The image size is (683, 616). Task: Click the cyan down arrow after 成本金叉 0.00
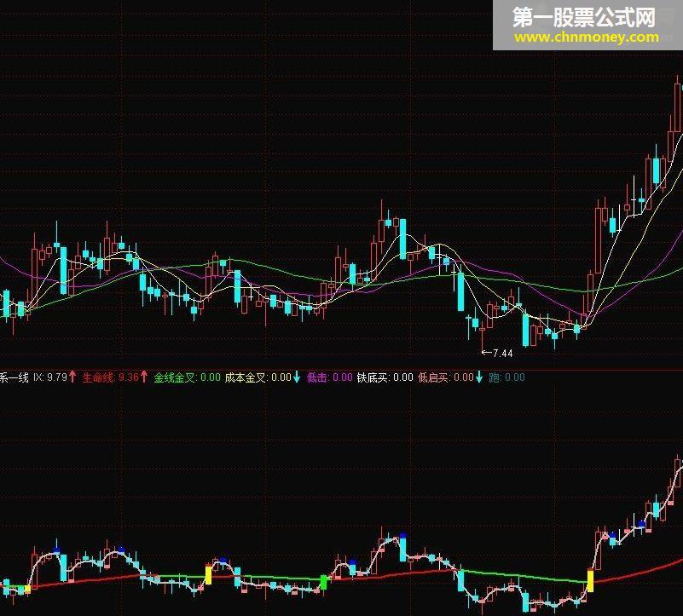pos(297,377)
